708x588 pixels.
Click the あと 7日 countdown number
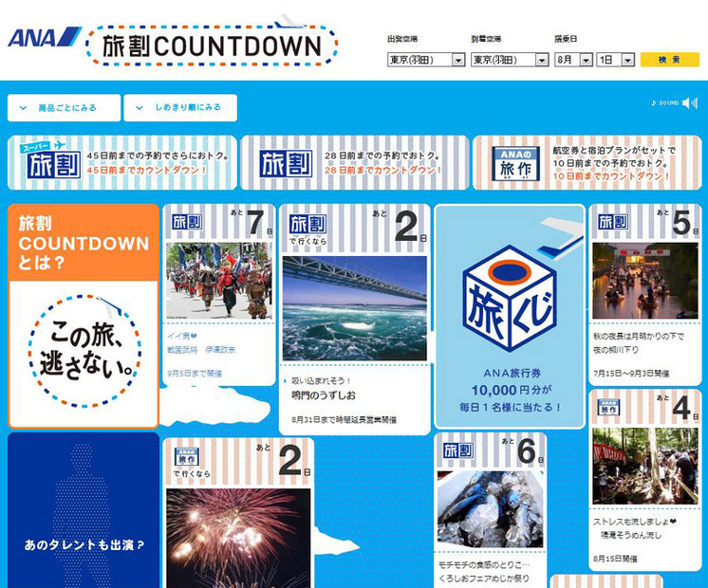[257, 223]
